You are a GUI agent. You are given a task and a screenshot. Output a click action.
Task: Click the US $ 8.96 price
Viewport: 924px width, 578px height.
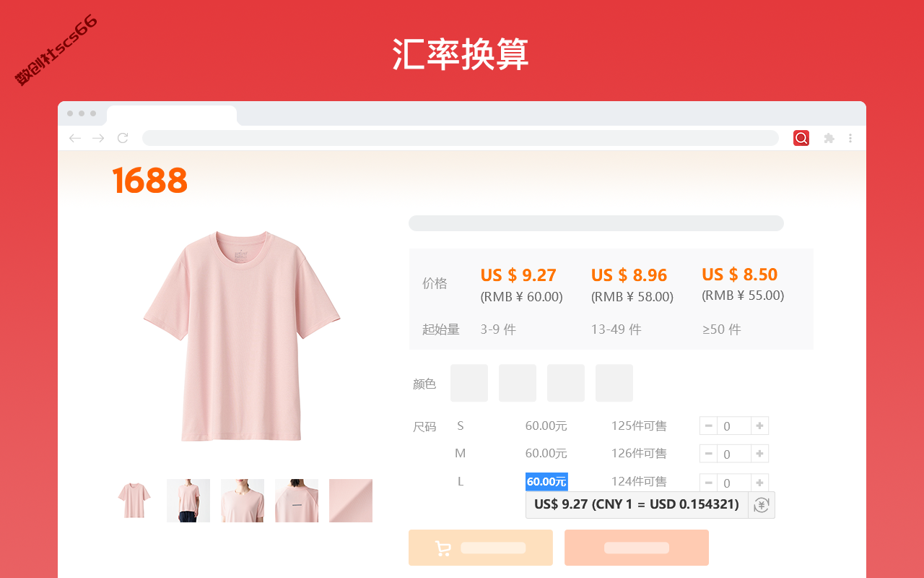(x=629, y=275)
